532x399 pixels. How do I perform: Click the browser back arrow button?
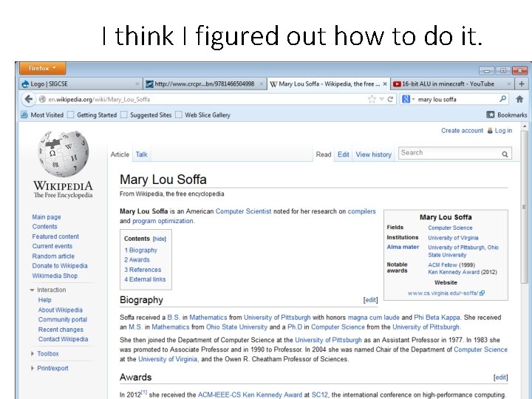click(29, 99)
